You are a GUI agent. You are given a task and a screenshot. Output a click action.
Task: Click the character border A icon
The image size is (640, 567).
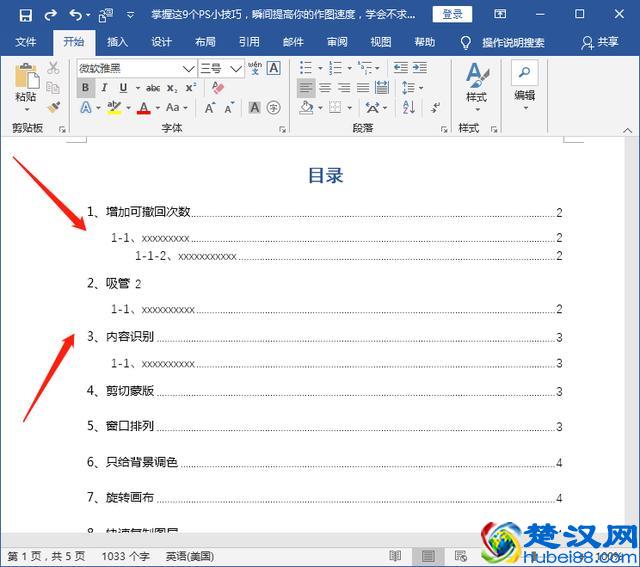(273, 68)
